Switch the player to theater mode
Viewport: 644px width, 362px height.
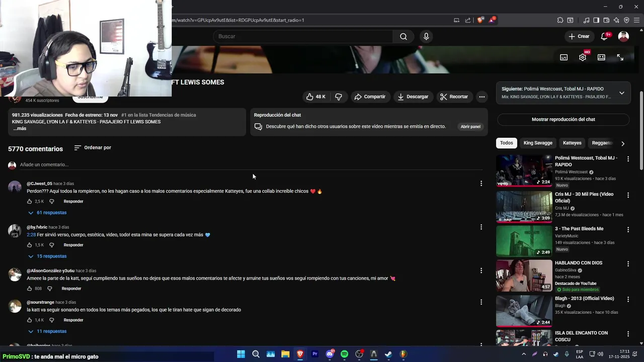(x=601, y=57)
